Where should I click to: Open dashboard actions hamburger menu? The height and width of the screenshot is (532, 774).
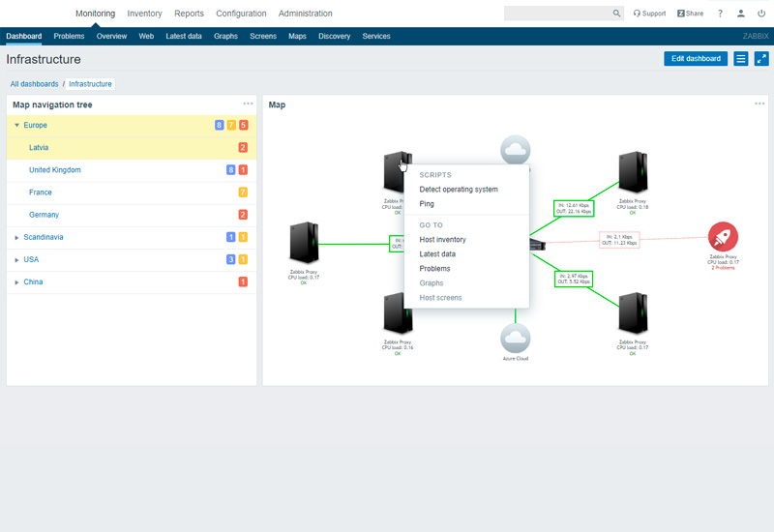click(x=741, y=59)
